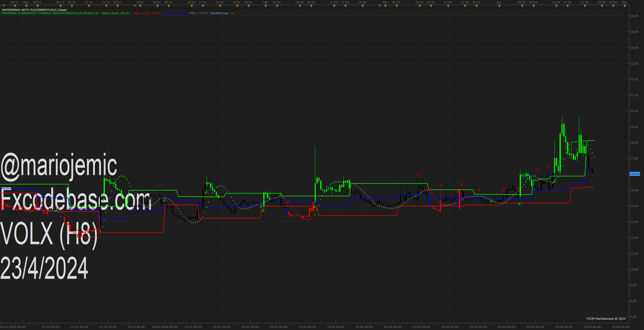This screenshot has width=644, height=330.
Task: Click bottom axis date 30.04 06:00
Action: coord(621,327)
